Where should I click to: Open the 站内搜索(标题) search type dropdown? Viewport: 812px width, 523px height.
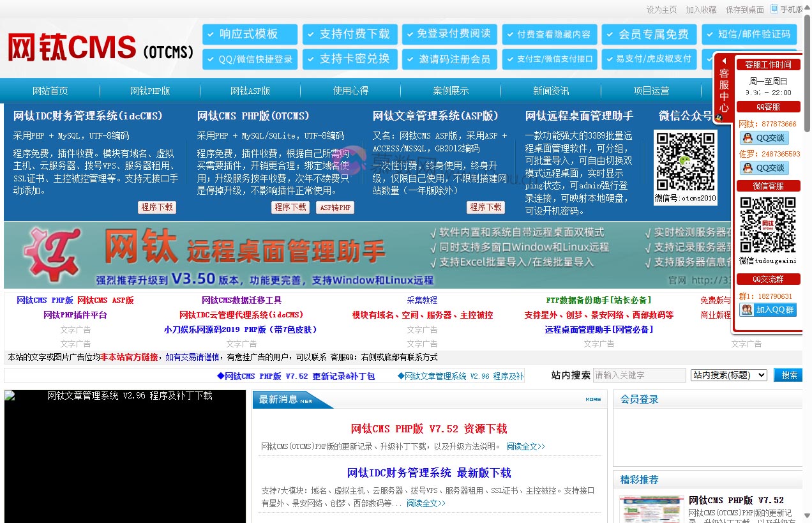tap(728, 375)
